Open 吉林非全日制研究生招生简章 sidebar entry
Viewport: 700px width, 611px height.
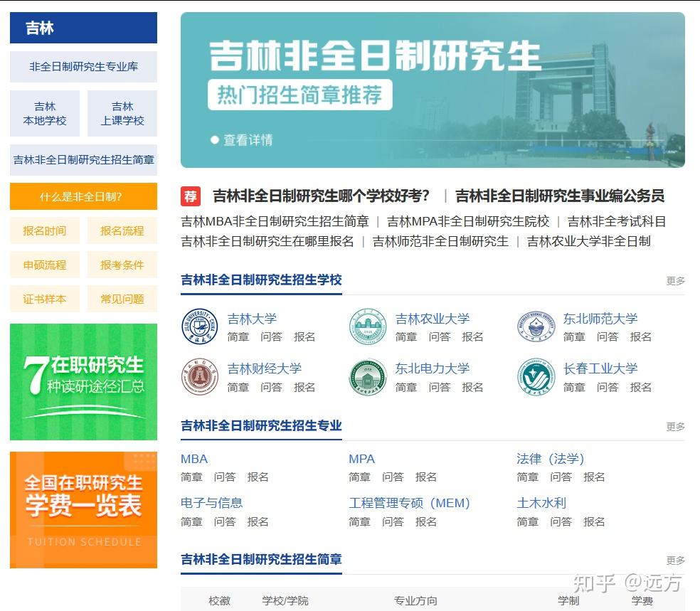83,160
